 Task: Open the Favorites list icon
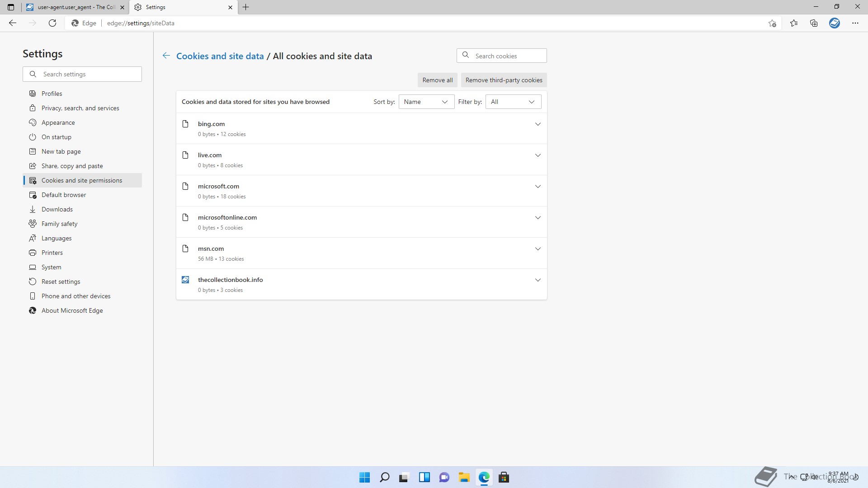[x=794, y=23]
